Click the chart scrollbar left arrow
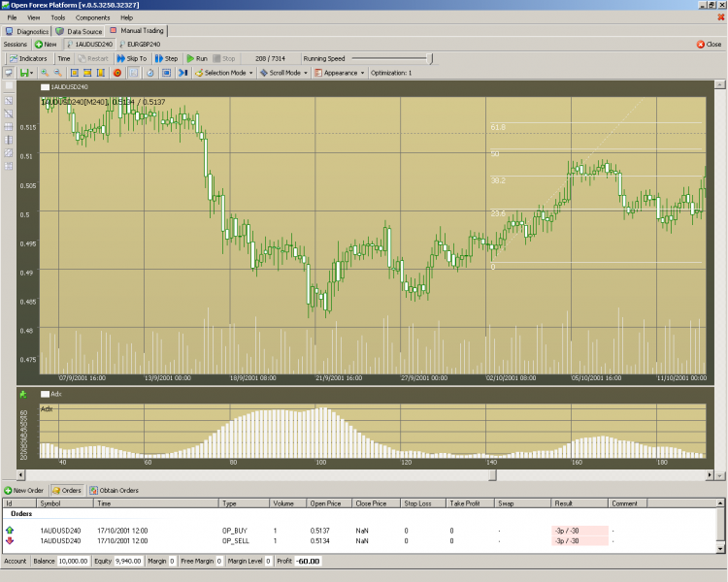 coord(20,474)
